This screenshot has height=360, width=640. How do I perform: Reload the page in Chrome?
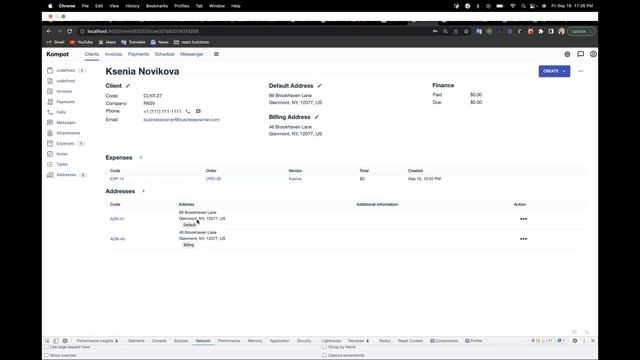pyautogui.click(x=69, y=31)
